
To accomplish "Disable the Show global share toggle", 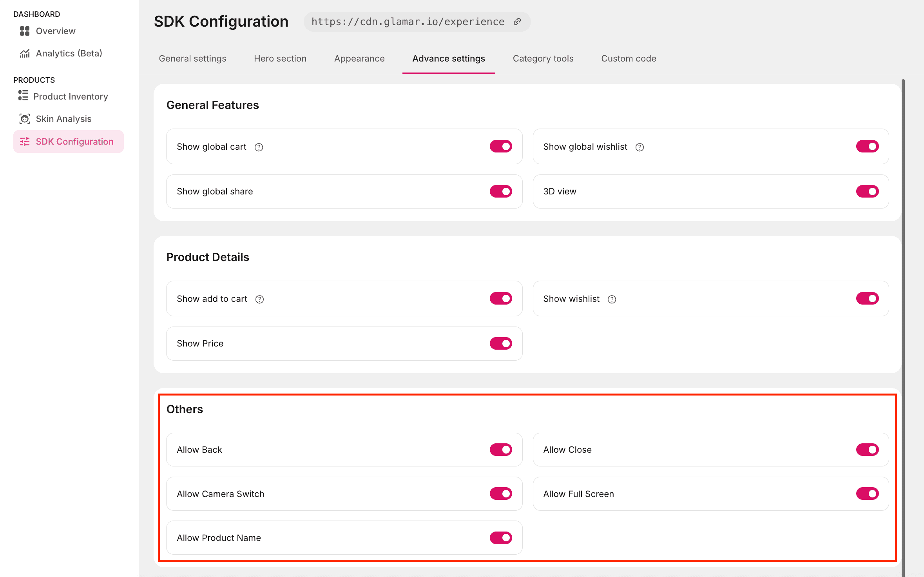I will pos(500,191).
